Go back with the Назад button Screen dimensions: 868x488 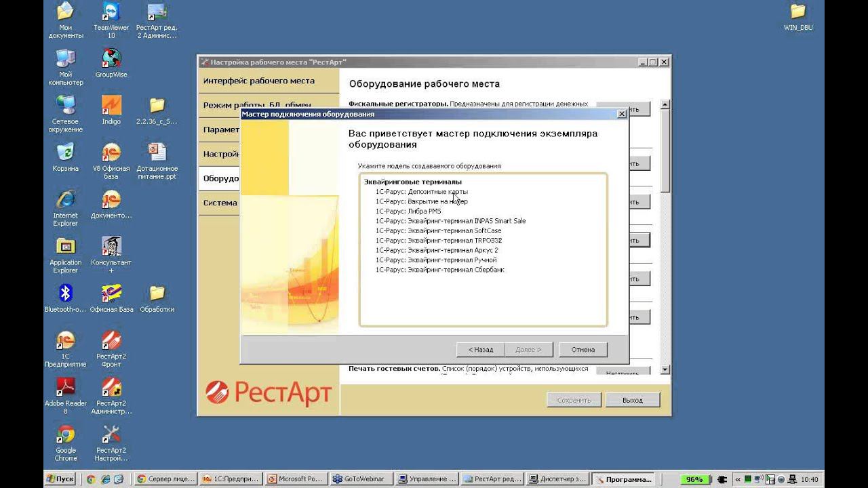(x=481, y=350)
